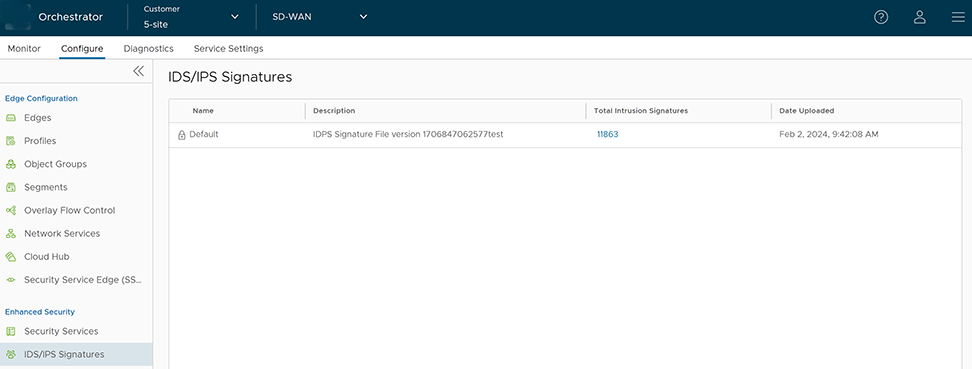
Task: Open the help question mark icon
Action: [881, 17]
